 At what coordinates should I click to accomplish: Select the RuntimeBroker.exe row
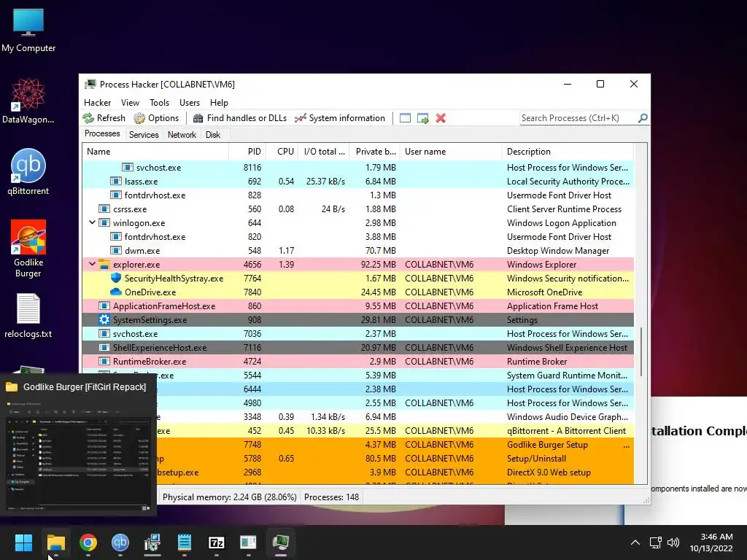(x=357, y=362)
